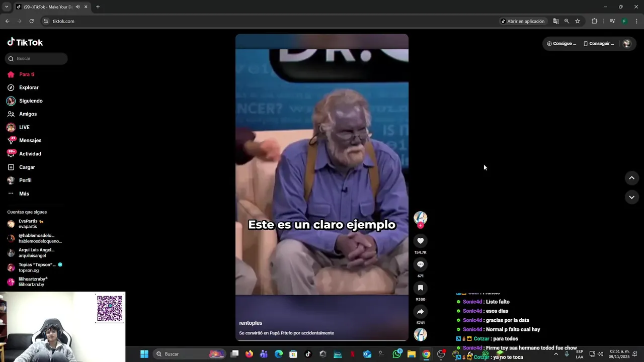The image size is (644, 362).
Task: Open followed account liliheartzruby
Action: click(33, 282)
